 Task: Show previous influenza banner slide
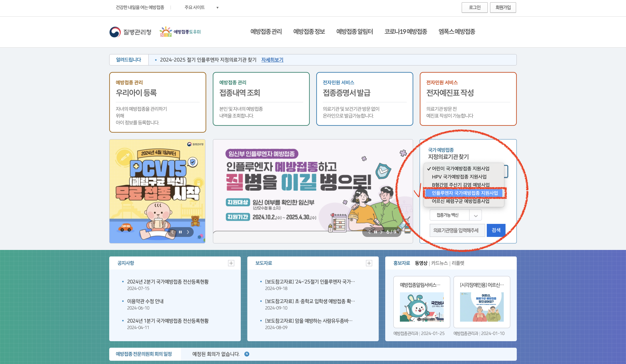pos(369,232)
